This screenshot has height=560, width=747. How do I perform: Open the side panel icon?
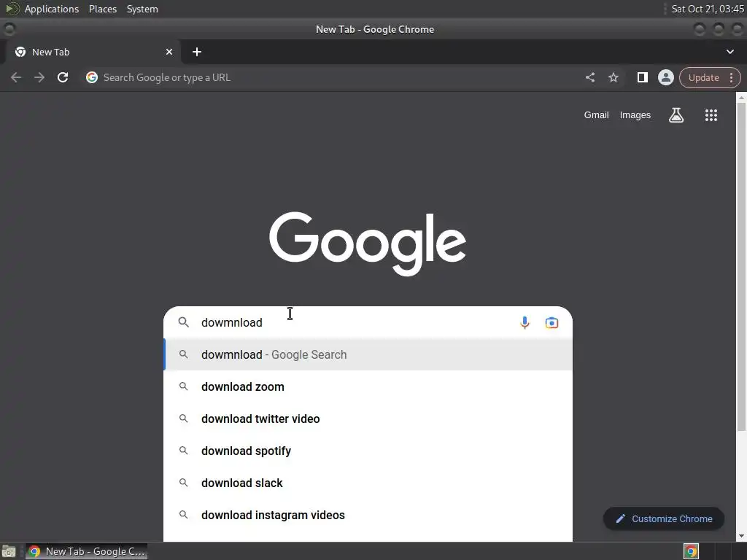(x=642, y=77)
